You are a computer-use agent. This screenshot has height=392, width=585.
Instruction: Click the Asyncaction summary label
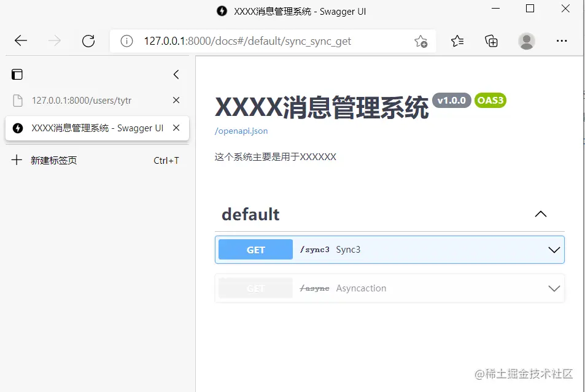pyautogui.click(x=361, y=288)
